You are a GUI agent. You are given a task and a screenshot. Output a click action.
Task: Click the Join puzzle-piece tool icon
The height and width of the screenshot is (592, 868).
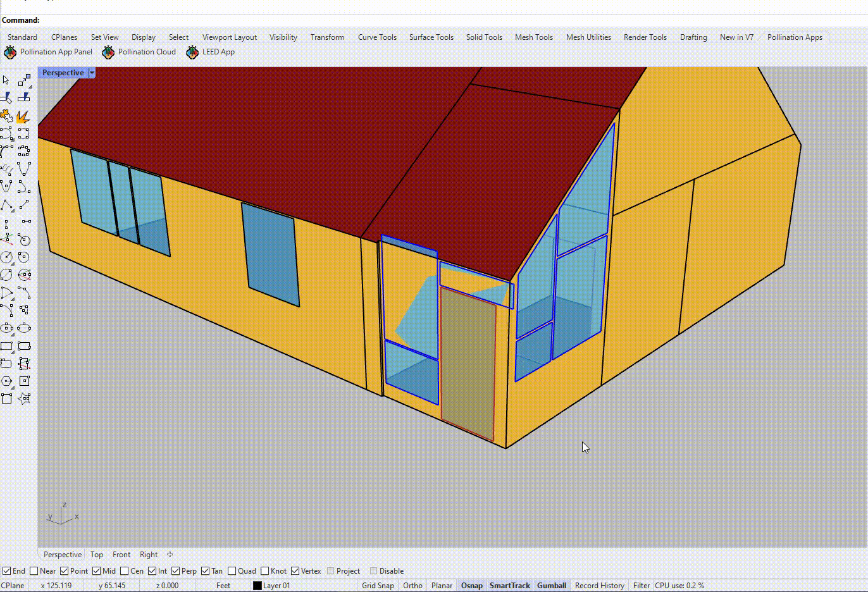[x=6, y=116]
